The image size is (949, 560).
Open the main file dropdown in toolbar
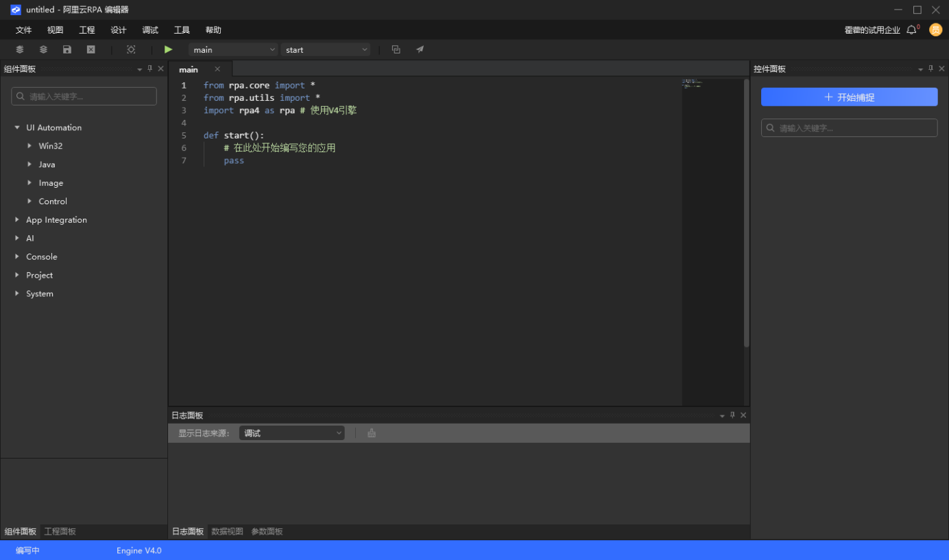pos(233,49)
